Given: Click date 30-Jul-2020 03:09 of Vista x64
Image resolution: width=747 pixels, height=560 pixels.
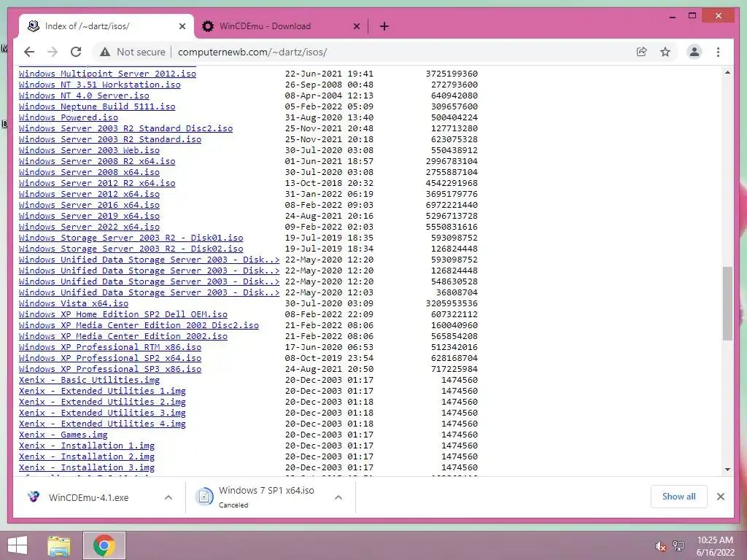Looking at the screenshot, I should click(329, 304).
